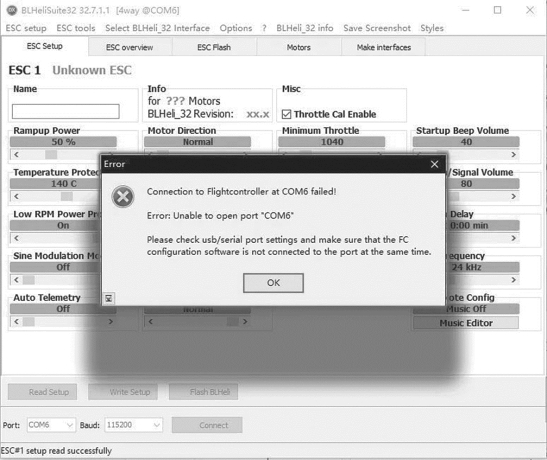This screenshot has width=547, height=460.
Task: Click the Read Setup button
Action: pos(42,392)
